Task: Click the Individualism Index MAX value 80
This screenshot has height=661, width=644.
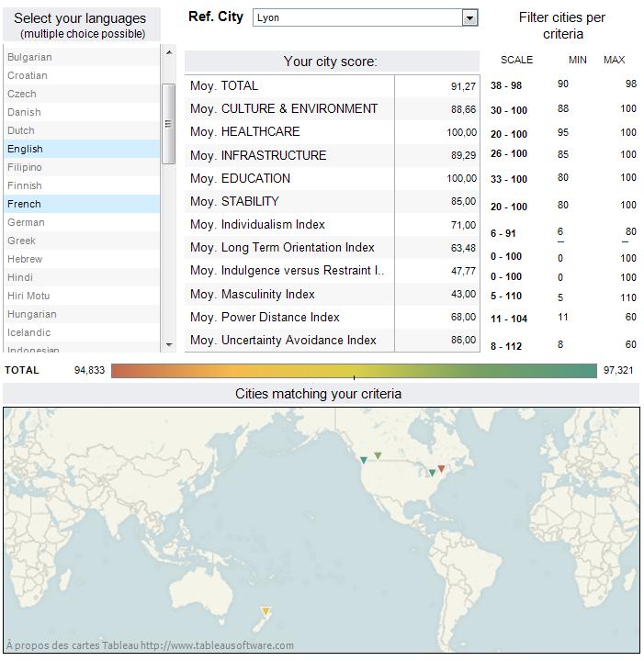Action: coord(630,231)
